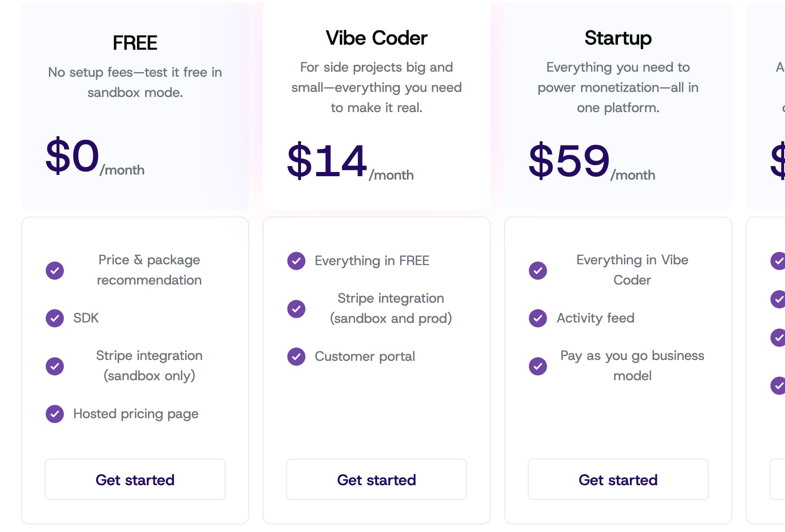785x532 pixels.
Task: Click the checkmark icon next to SDK
Action: click(55, 318)
